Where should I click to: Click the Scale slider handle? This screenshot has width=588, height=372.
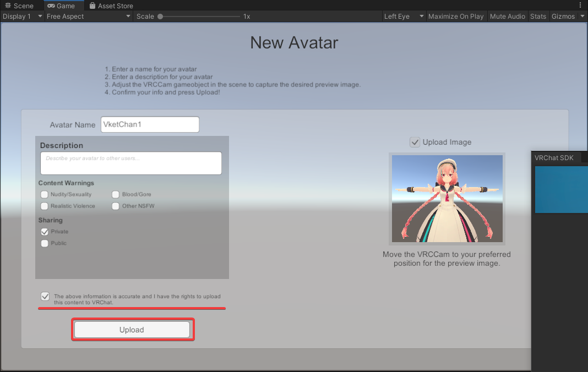[160, 17]
